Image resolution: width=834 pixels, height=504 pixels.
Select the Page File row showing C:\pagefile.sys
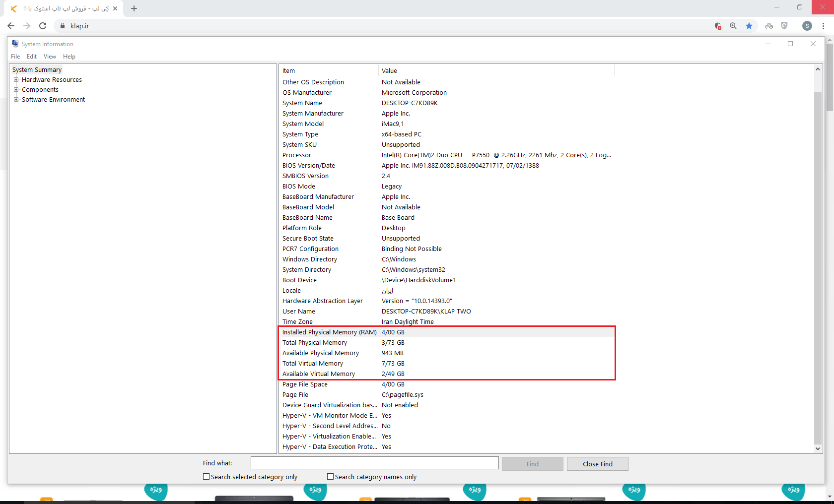tap(447, 395)
